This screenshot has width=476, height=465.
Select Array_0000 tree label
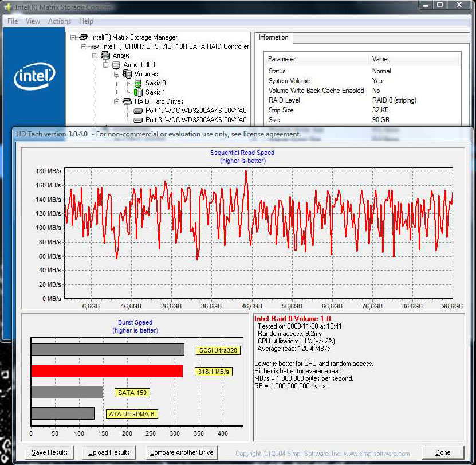(x=139, y=65)
